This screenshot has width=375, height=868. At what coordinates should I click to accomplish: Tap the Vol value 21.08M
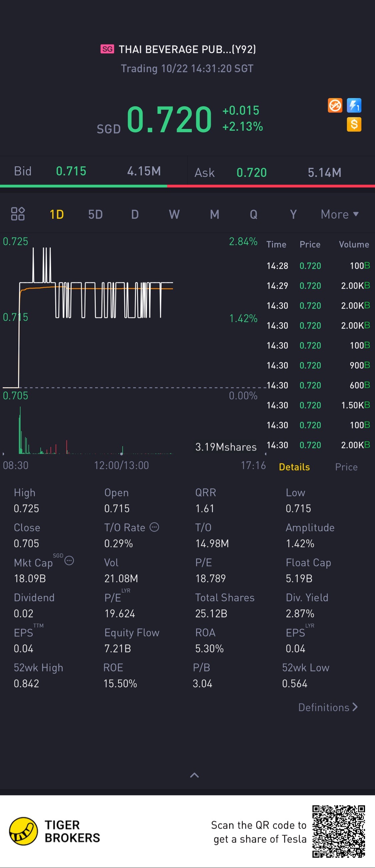point(121,578)
